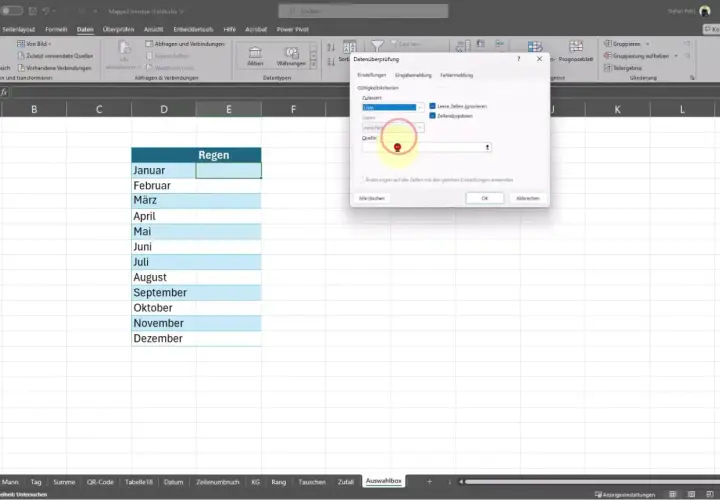Switch to Eingabemeldung dialog tab
This screenshot has height=500, width=720.
coord(413,75)
